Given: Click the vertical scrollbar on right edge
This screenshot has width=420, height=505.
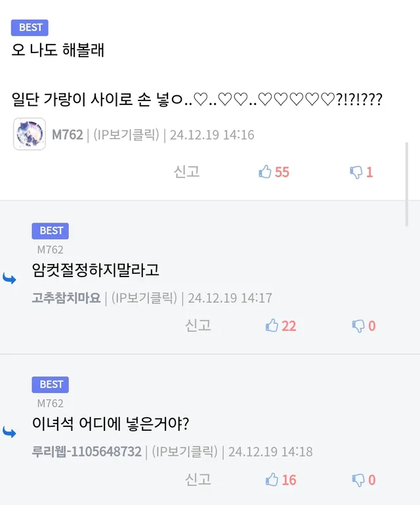Looking at the screenshot, I should (407, 185).
